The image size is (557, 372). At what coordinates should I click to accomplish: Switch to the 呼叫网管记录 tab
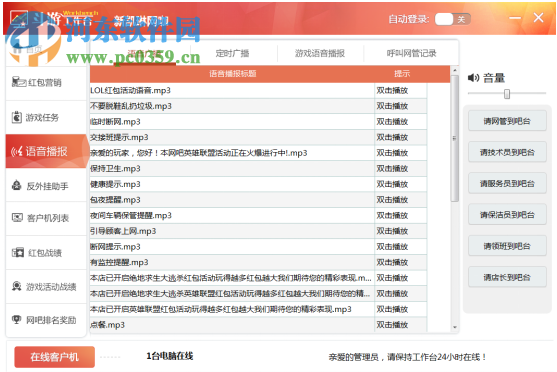(411, 53)
